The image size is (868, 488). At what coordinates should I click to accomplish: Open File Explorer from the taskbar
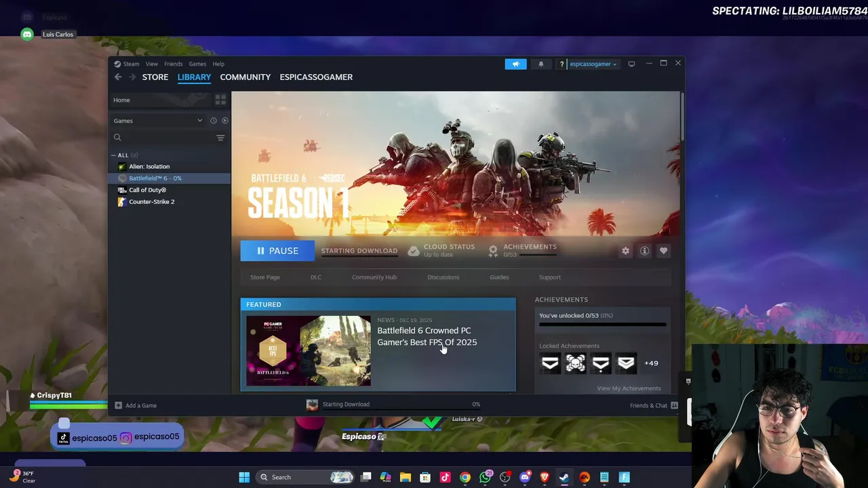point(406,477)
